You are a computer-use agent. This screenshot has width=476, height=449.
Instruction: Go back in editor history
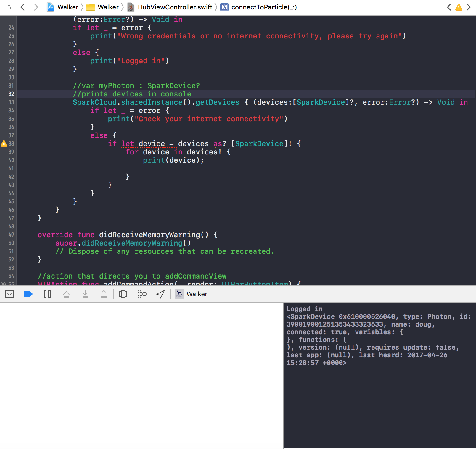click(22, 7)
